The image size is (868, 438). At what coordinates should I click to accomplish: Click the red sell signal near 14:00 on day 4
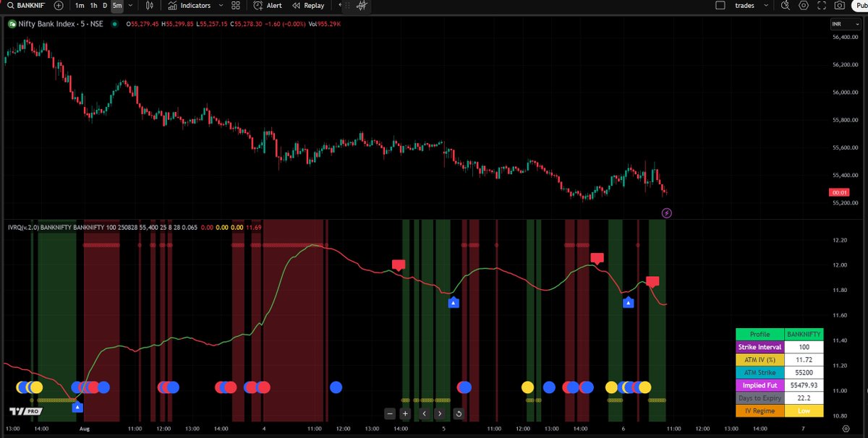(x=399, y=265)
